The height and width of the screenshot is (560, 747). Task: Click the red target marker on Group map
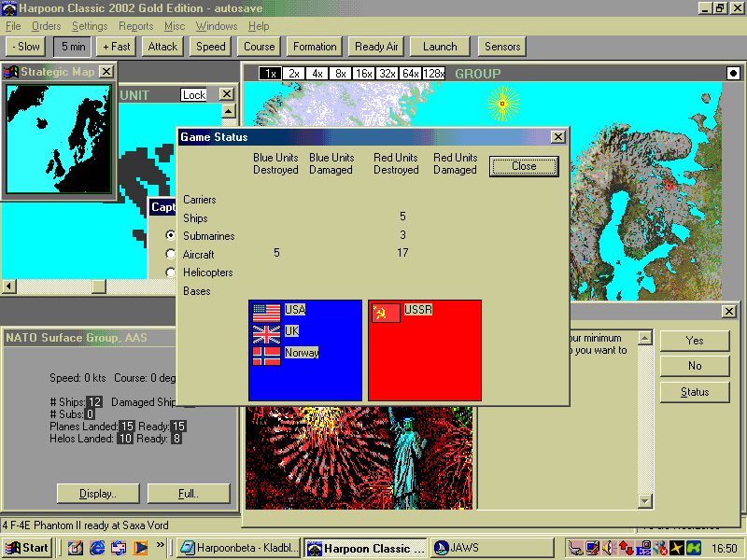(668, 186)
